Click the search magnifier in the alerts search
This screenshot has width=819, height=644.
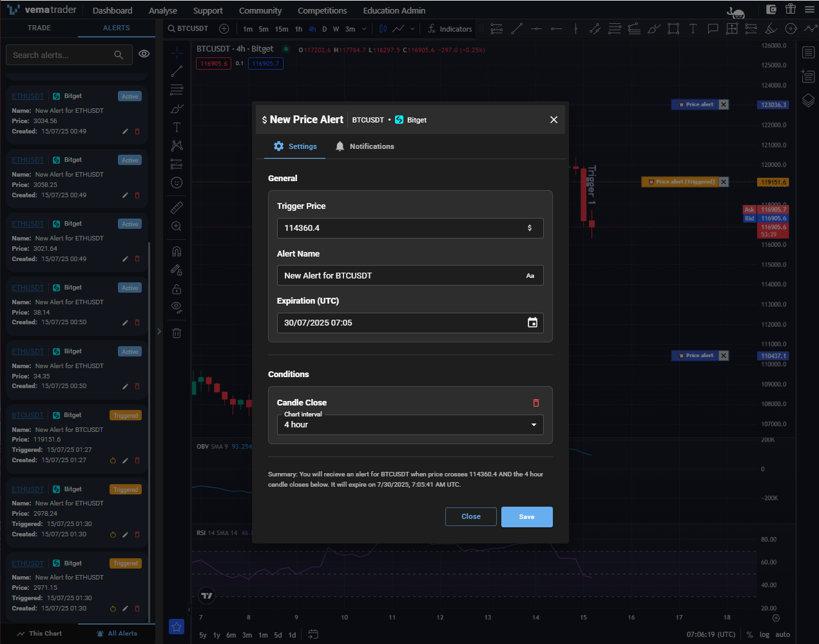tap(119, 55)
